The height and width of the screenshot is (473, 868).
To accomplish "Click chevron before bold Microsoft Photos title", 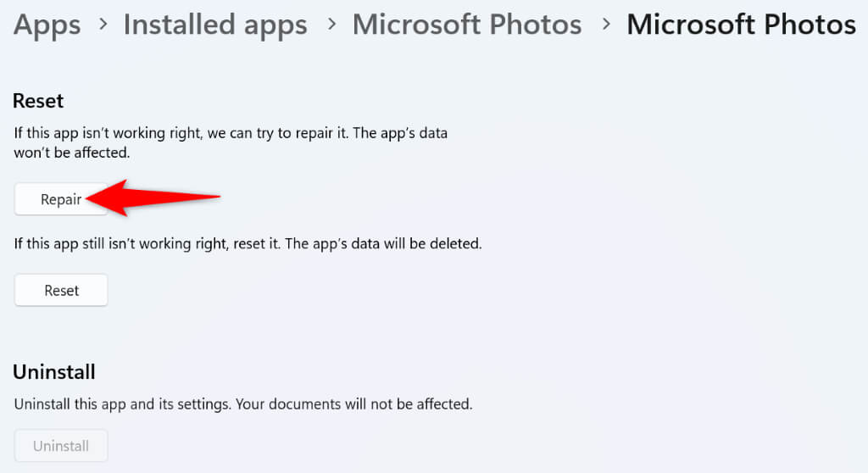I will (605, 25).
